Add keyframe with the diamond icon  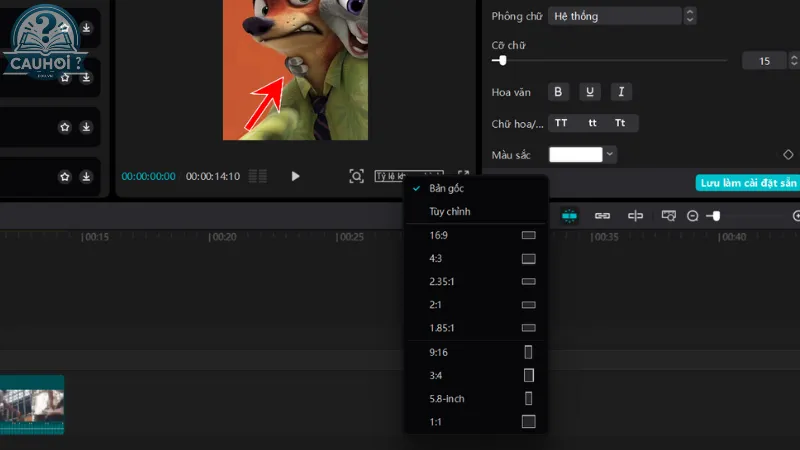tap(788, 155)
